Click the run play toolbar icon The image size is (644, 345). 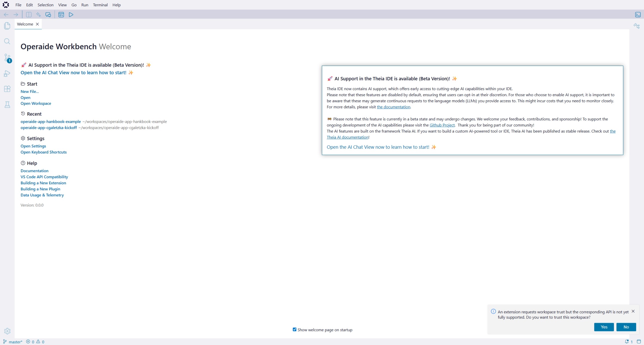pyautogui.click(x=71, y=15)
